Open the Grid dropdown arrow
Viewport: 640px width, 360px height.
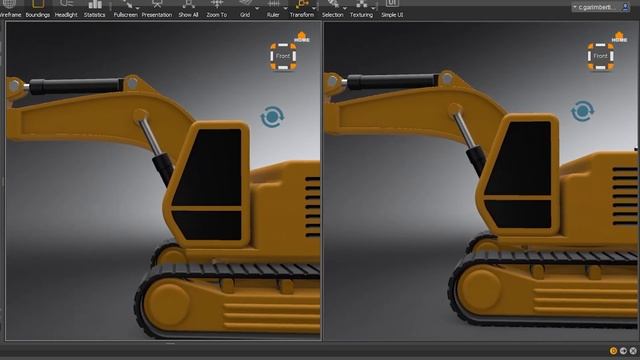click(x=257, y=8)
